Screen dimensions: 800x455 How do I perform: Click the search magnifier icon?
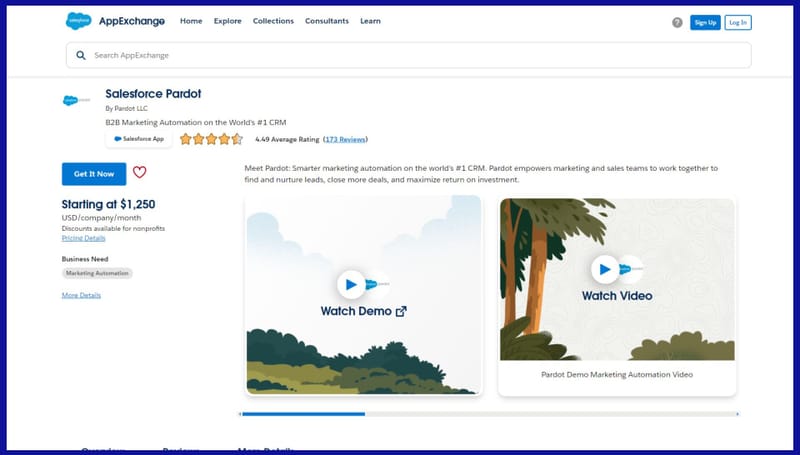coord(81,55)
